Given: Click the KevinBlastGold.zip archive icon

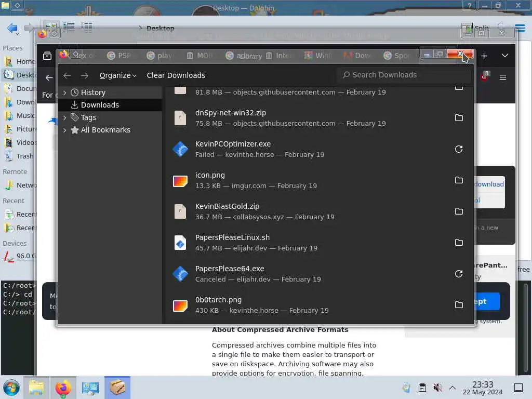Looking at the screenshot, I should tap(180, 211).
